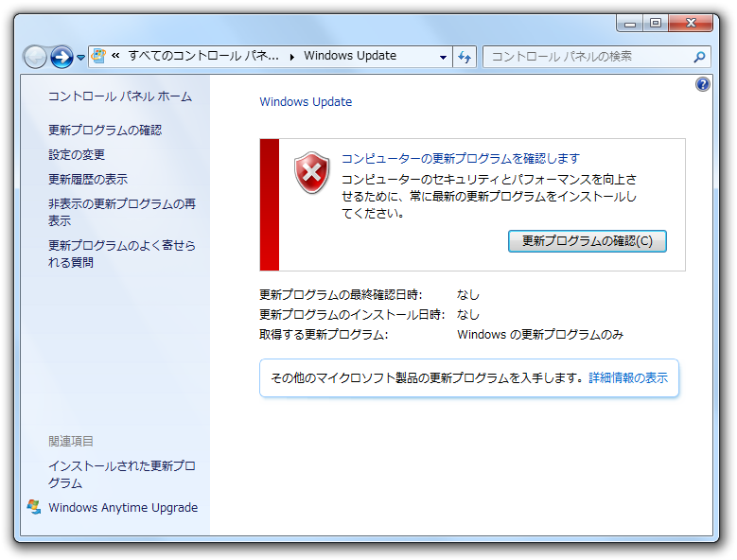Open the recent pages dropdown arrow

click(80, 58)
